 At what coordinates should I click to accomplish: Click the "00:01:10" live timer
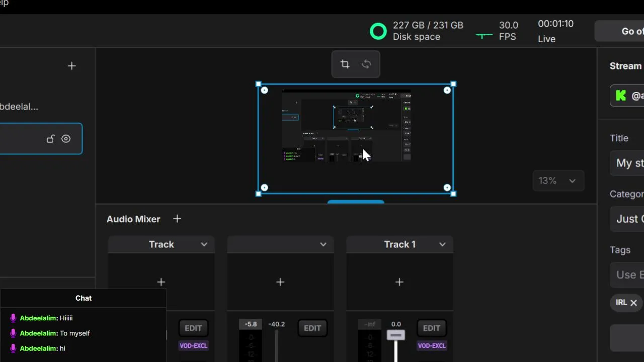(x=555, y=24)
